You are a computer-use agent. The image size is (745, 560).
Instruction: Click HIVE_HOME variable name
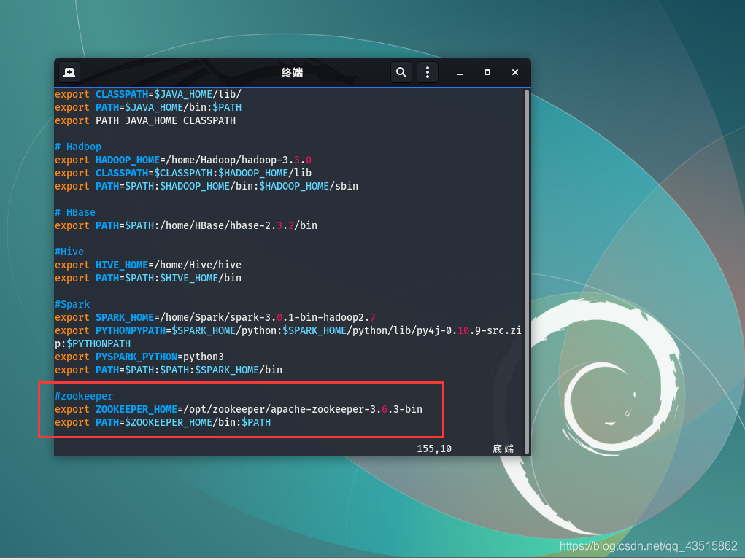point(122,265)
